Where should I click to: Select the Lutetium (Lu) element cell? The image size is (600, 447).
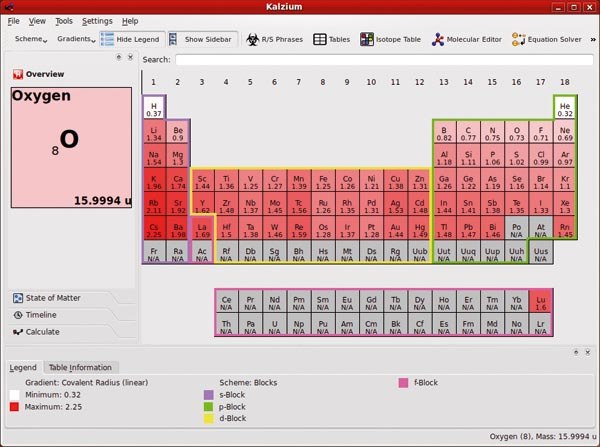540,302
